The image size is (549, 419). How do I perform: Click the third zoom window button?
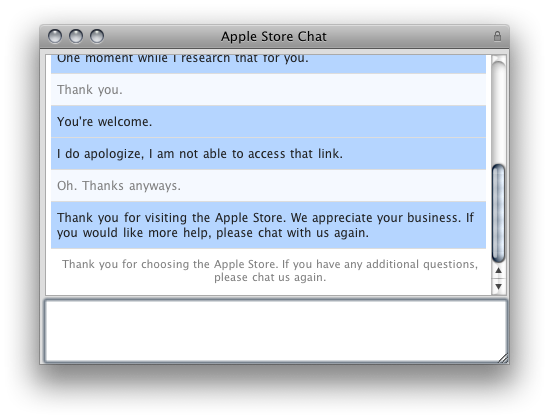[97, 36]
